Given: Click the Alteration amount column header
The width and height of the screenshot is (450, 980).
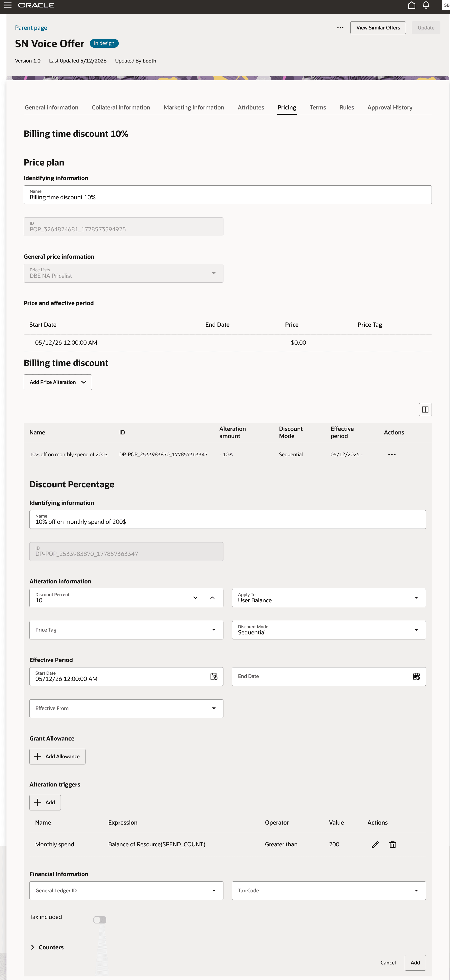Looking at the screenshot, I should tap(232, 432).
